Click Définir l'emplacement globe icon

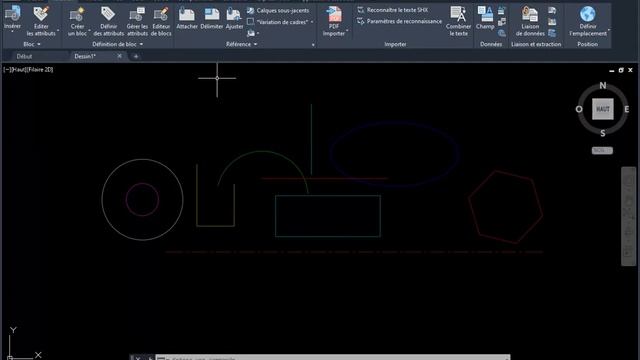587,14
